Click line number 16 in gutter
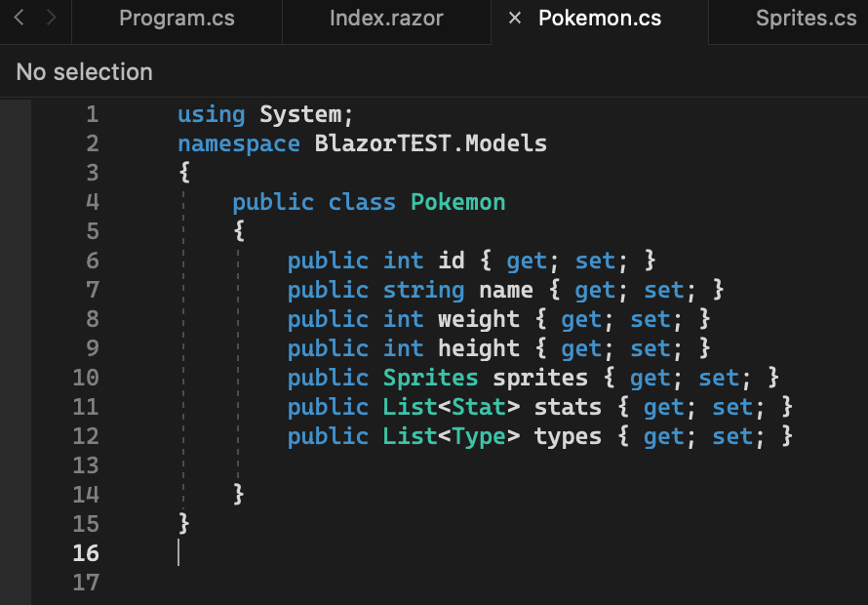Viewport: 868px width, 605px height. pos(86,553)
